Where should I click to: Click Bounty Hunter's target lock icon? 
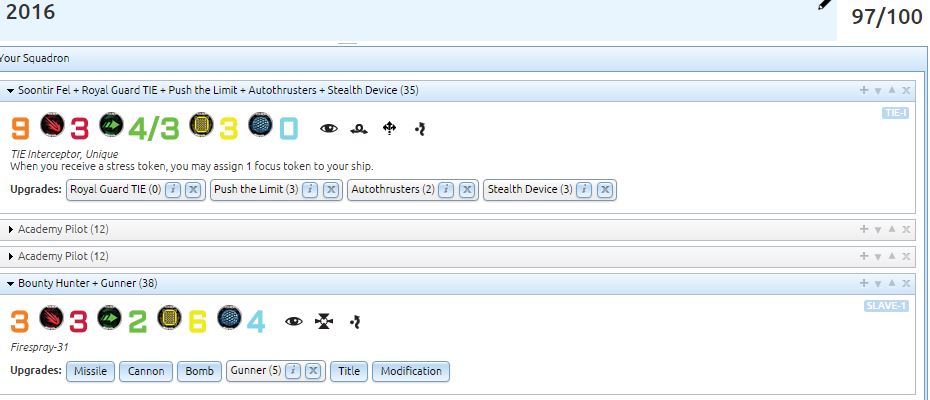coord(324,322)
